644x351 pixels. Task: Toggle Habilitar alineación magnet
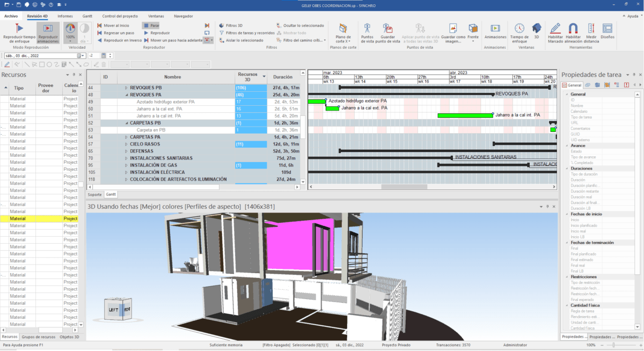coord(573,28)
